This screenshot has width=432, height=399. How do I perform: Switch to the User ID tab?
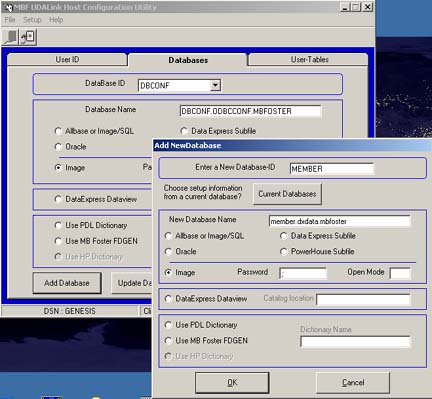[x=67, y=59]
